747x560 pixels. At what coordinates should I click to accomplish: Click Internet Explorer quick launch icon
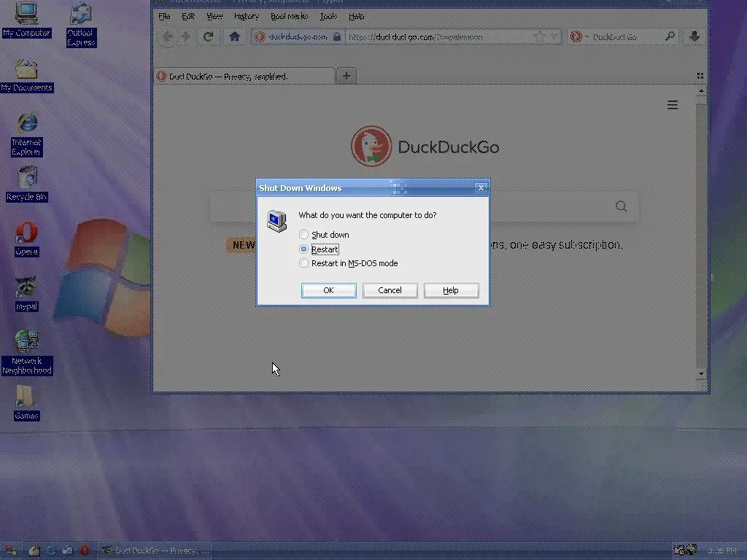click(51, 551)
